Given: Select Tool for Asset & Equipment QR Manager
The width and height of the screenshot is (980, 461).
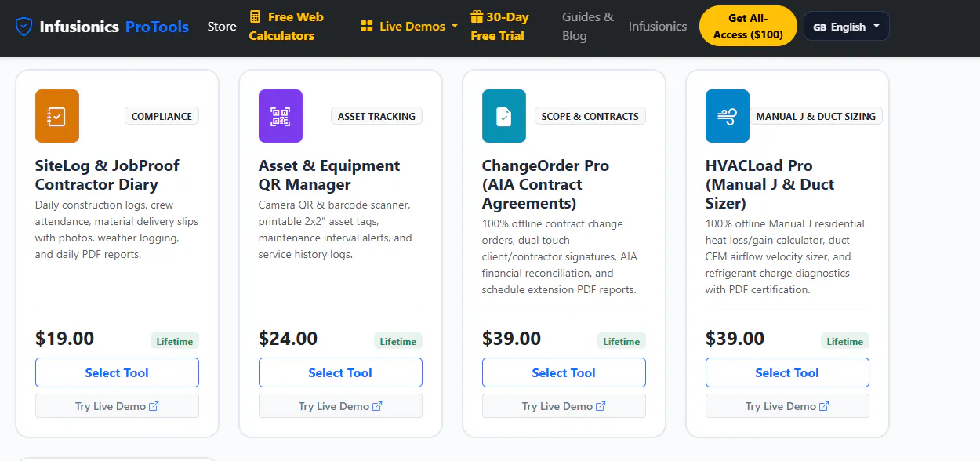Looking at the screenshot, I should (340, 372).
